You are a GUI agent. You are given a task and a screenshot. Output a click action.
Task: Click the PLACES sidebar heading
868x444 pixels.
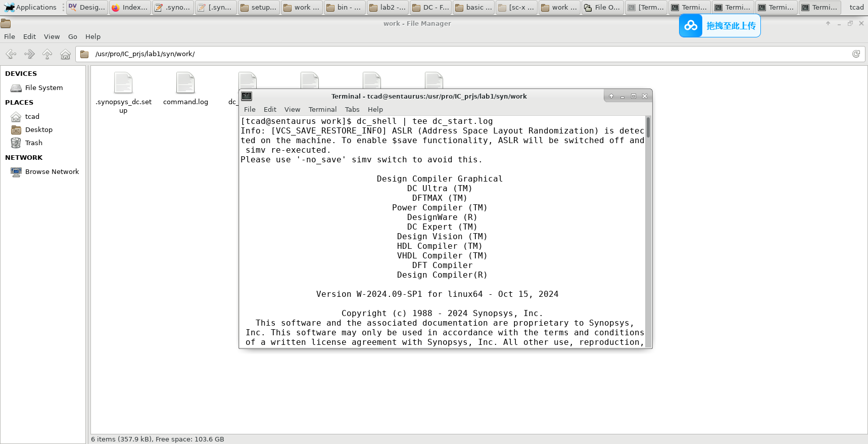pyautogui.click(x=19, y=102)
